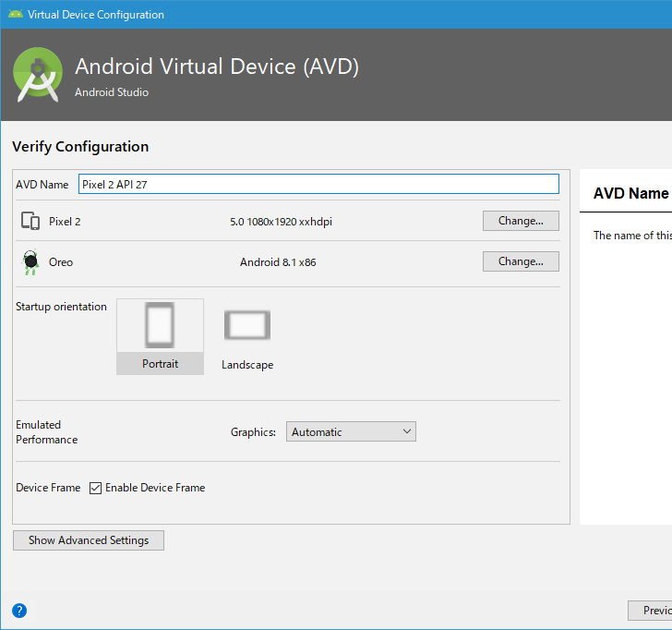This screenshot has height=630, width=672.
Task: Click the Android Studio logo in header
Action: pyautogui.click(x=38, y=75)
